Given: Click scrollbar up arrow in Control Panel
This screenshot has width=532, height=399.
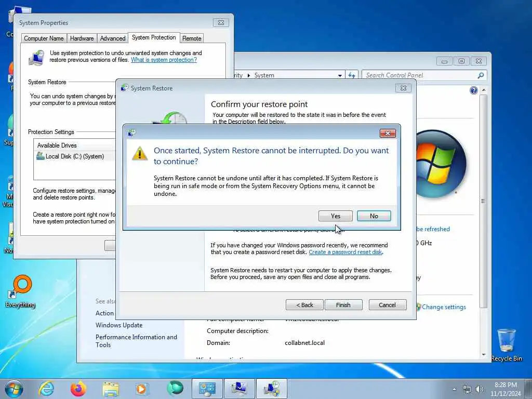Looking at the screenshot, I should click(484, 90).
